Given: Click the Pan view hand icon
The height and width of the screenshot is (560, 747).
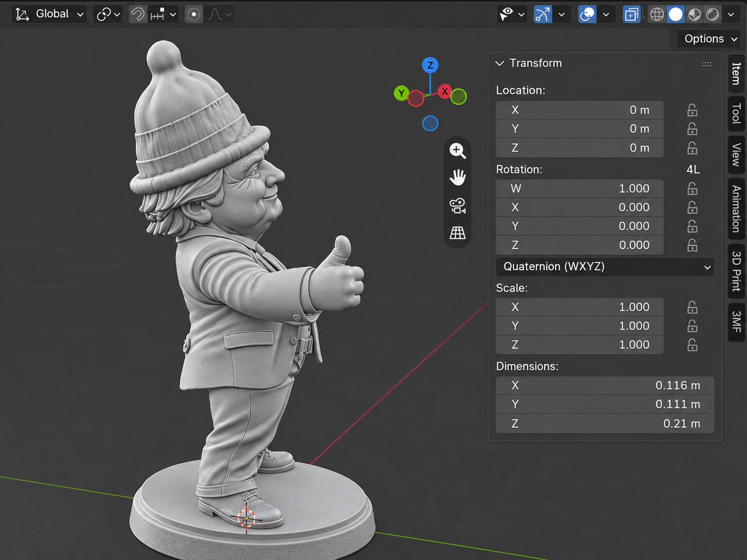Looking at the screenshot, I should (x=458, y=178).
